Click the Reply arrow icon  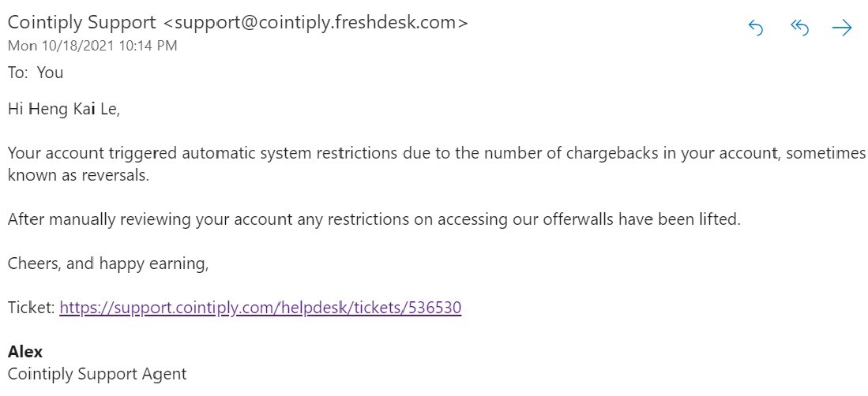click(x=756, y=28)
